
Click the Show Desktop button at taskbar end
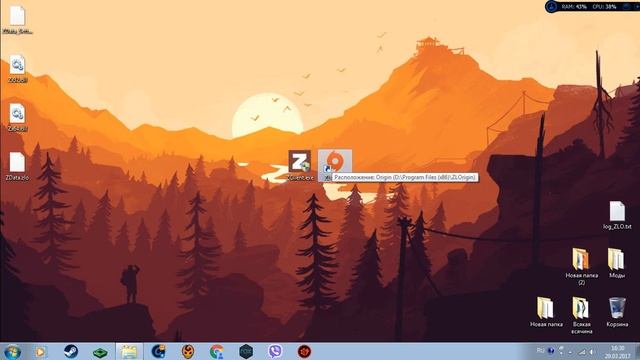pyautogui.click(x=637, y=351)
